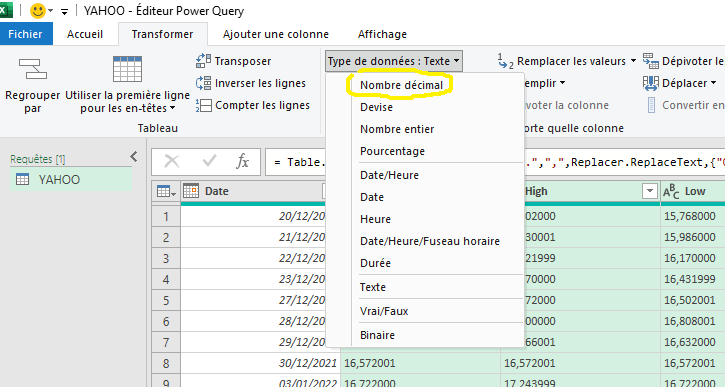Collapse the Requêtes pane chevron
Viewport: 725px width, 387px height.
tap(134, 157)
